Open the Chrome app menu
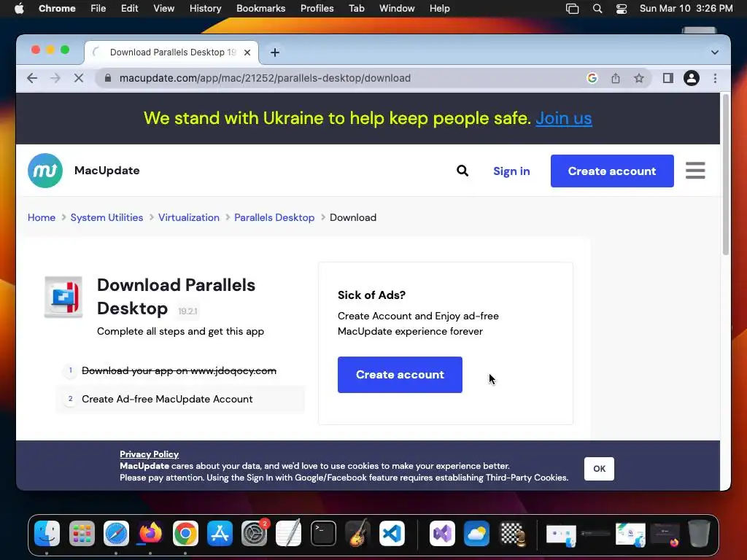Screen dimensions: 747x560 tap(57, 9)
